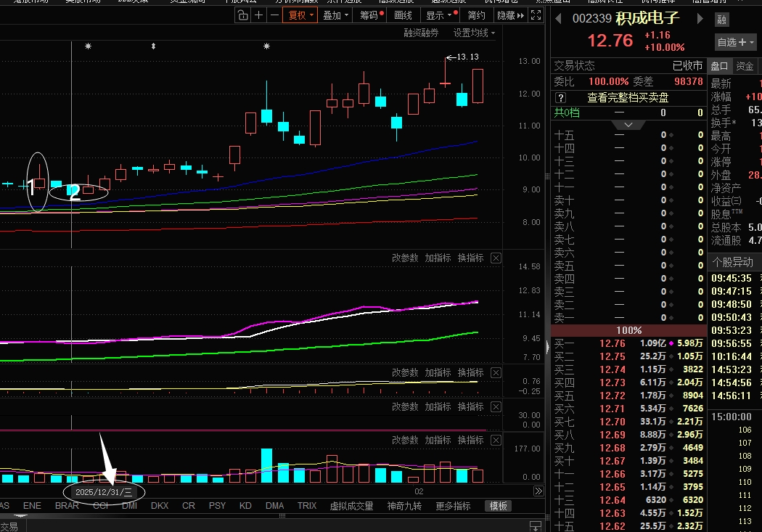
Task: Open 更多指标 more indicators
Action: click(453, 507)
